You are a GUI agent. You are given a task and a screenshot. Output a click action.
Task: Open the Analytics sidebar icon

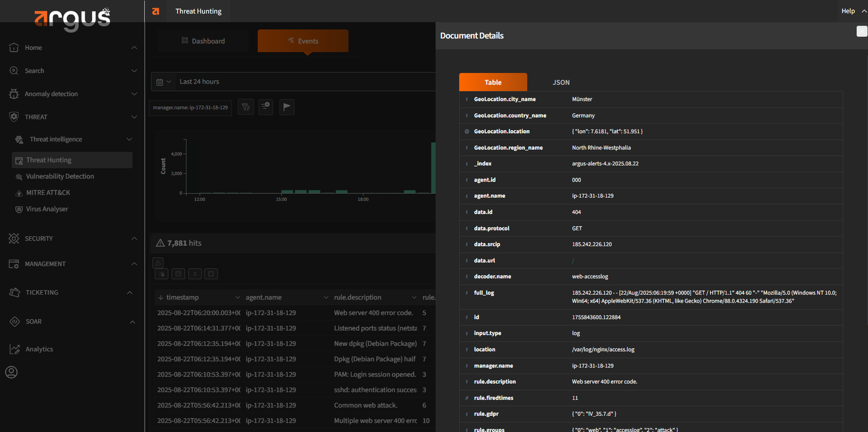pyautogui.click(x=15, y=349)
